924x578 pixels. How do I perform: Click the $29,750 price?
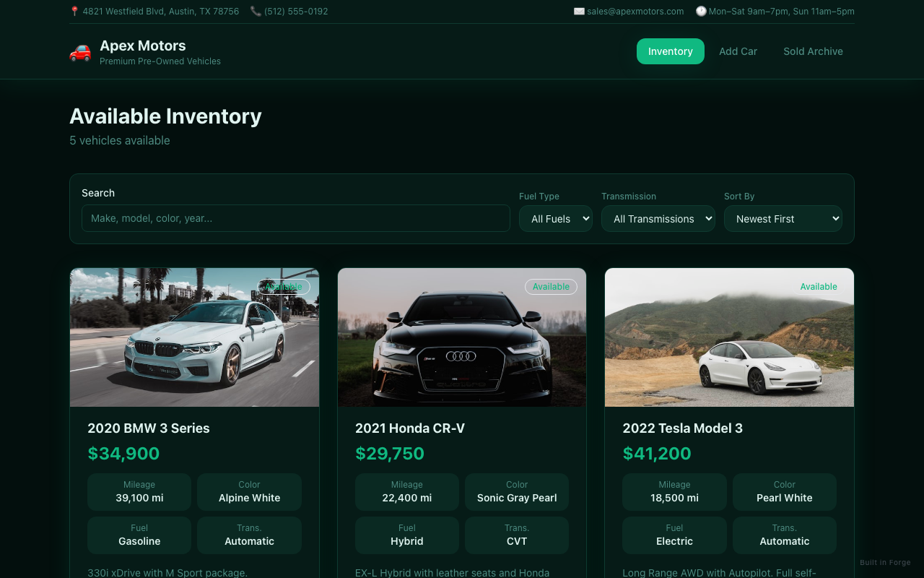[x=390, y=454]
